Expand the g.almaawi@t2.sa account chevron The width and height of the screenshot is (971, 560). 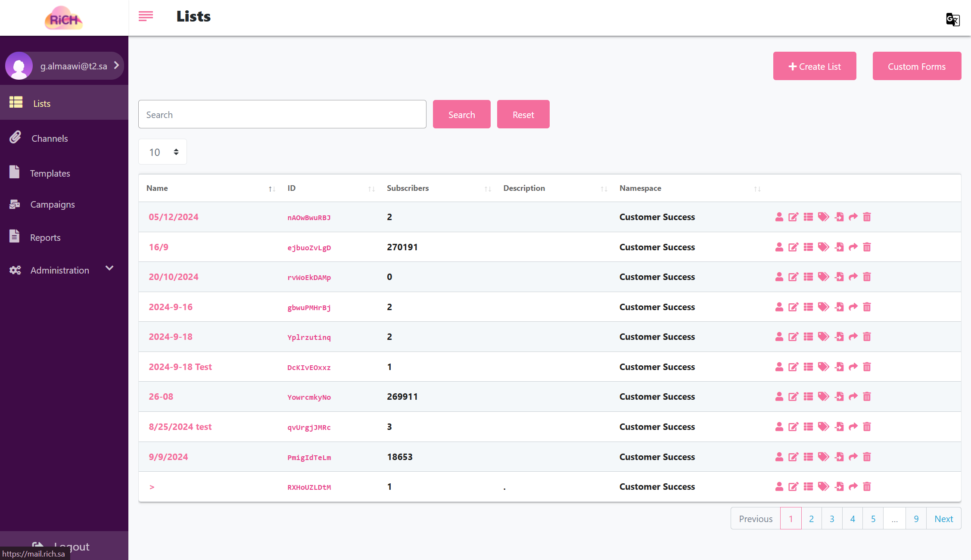pos(116,65)
